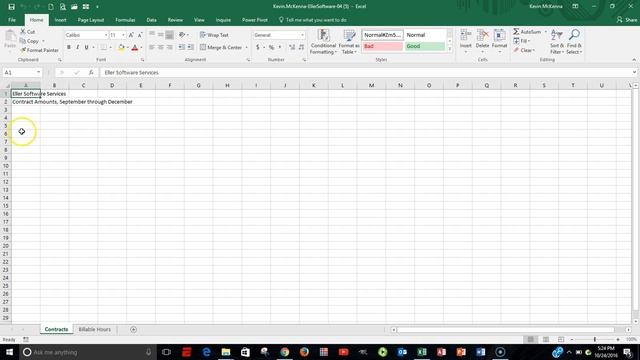Toggle bold formatting

click(69, 48)
